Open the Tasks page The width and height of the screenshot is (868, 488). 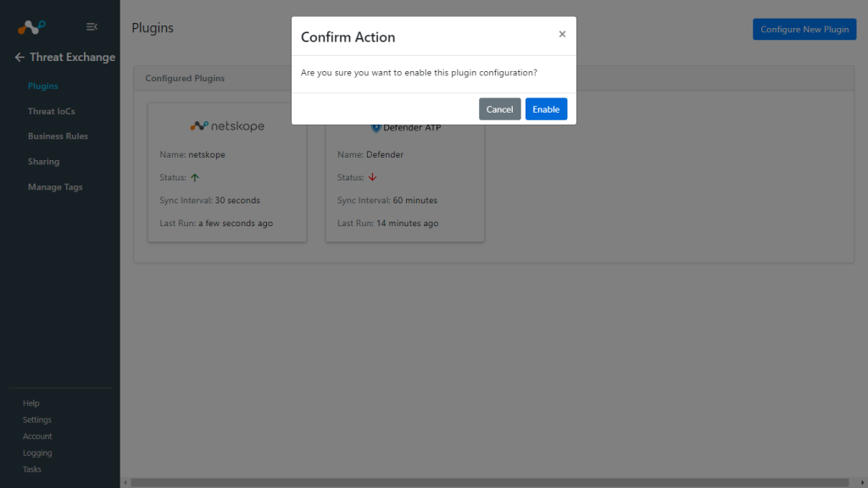pyautogui.click(x=31, y=469)
